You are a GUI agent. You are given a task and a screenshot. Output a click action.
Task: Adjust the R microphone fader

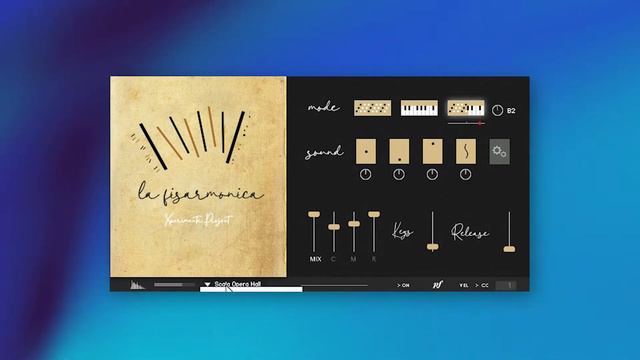tap(374, 214)
